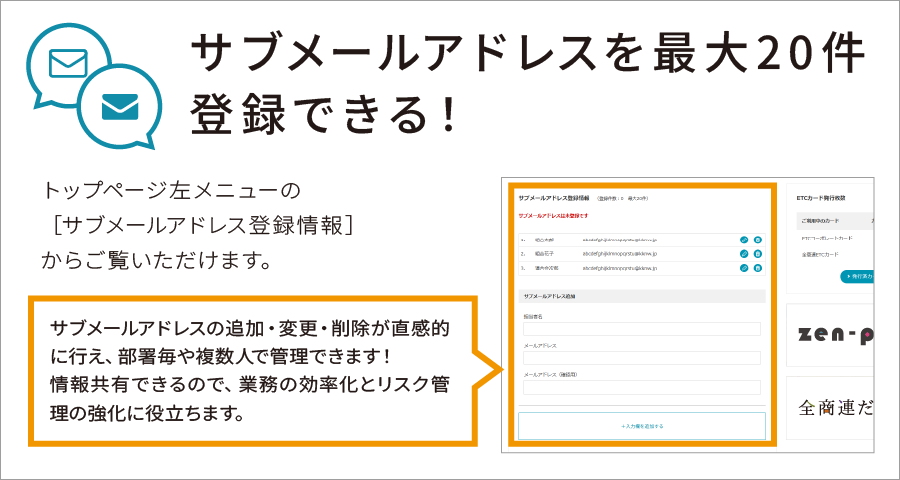Click the outlined envelope speech bubble icon
The width and height of the screenshot is (900, 480).
(x=68, y=62)
